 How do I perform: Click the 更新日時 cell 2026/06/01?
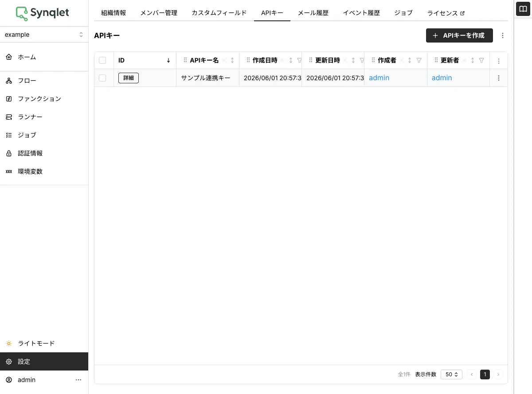333,78
